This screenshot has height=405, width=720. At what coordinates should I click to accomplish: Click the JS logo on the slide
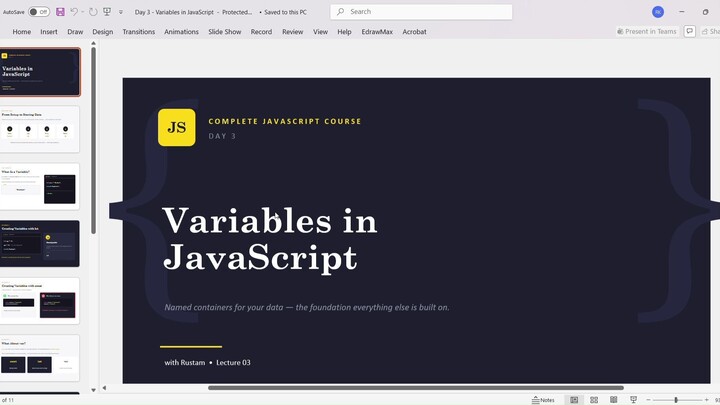point(177,127)
